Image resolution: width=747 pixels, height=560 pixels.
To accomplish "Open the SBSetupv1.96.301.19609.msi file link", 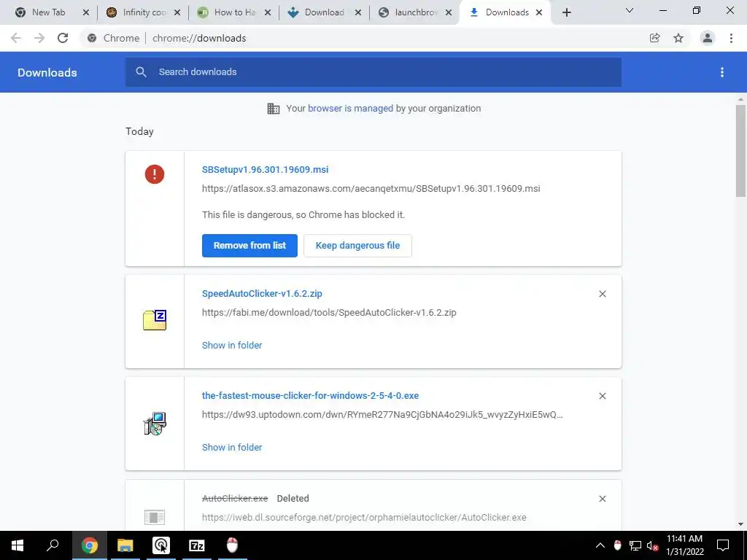I will click(x=265, y=169).
